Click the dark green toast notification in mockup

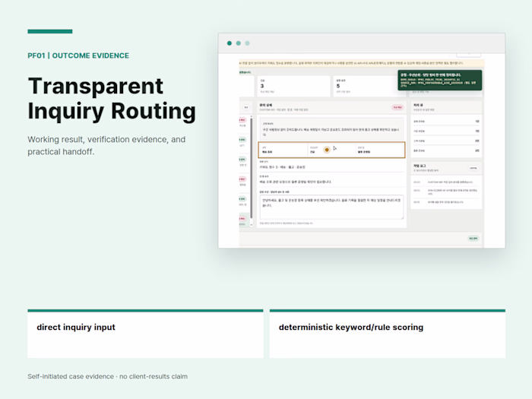pos(440,80)
